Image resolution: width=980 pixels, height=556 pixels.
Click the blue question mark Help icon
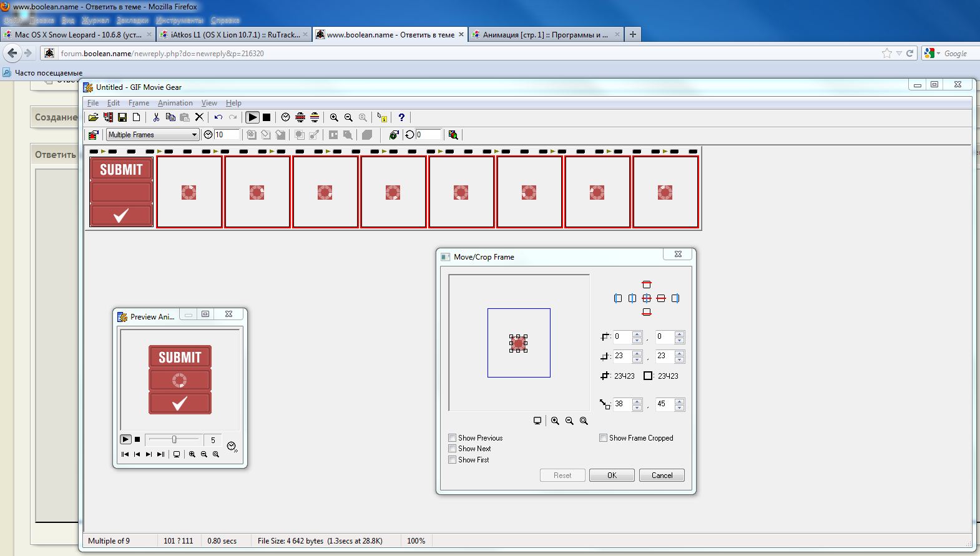(x=401, y=117)
